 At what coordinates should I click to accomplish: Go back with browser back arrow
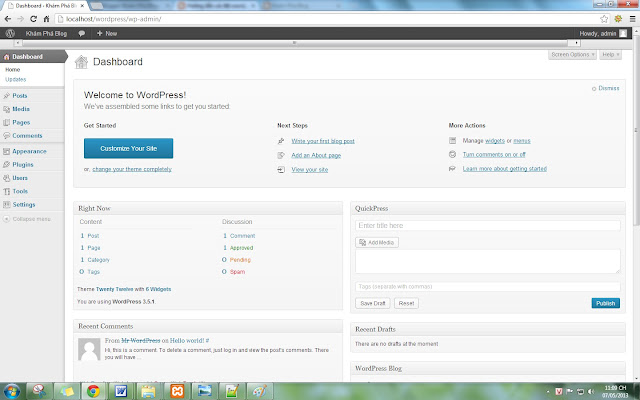tap(8, 19)
